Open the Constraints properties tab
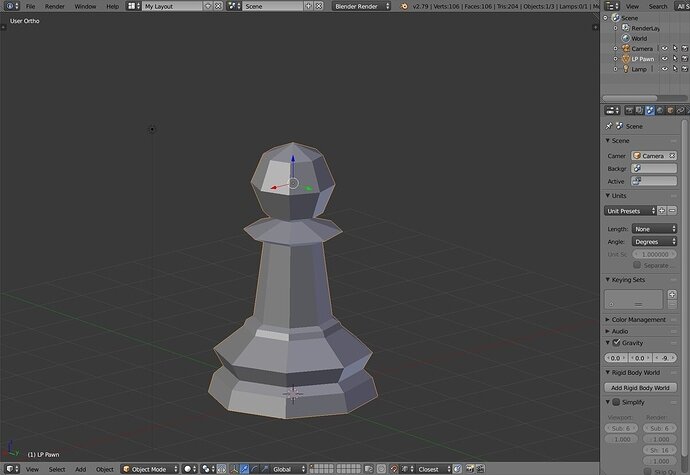 (x=680, y=110)
